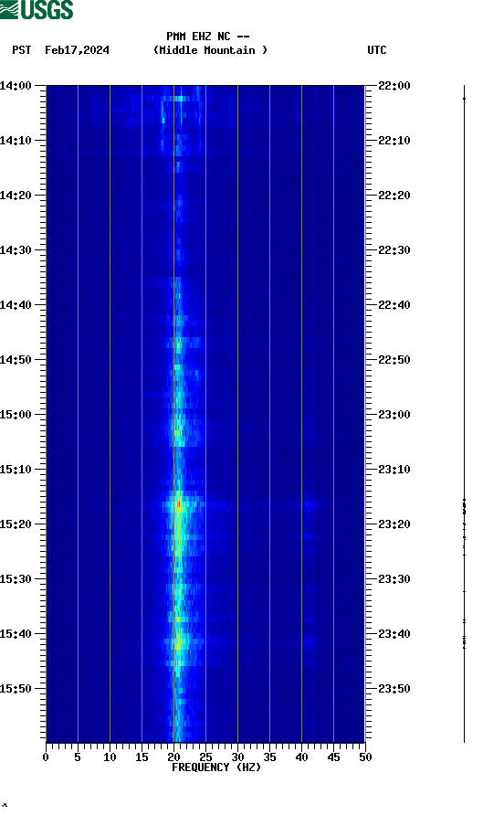The height and width of the screenshot is (815, 504).
Task: Click the '30' frequency axis label
Action: 237,757
